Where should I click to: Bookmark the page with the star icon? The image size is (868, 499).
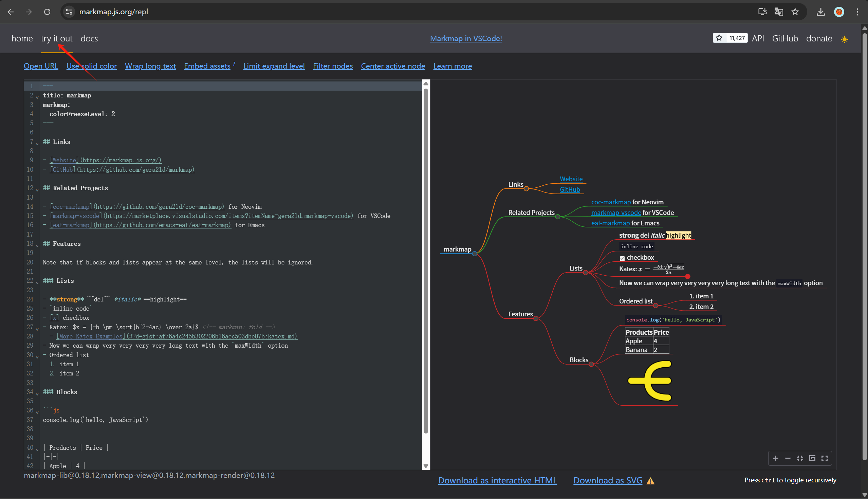(795, 12)
